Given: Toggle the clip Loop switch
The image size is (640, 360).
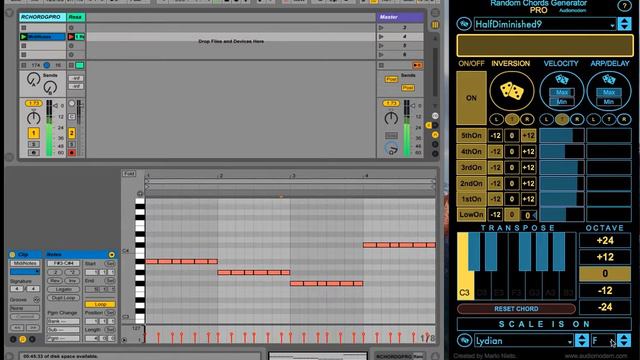Looking at the screenshot, I should tap(100, 304).
